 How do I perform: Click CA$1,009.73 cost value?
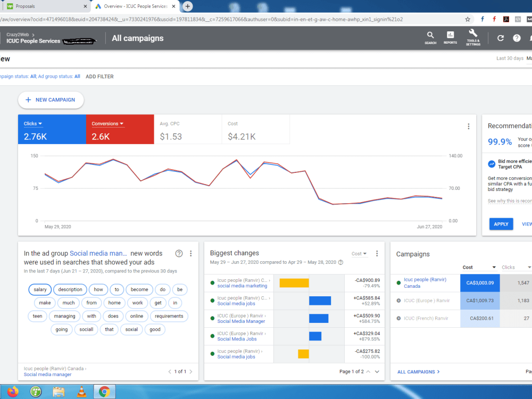click(x=480, y=301)
